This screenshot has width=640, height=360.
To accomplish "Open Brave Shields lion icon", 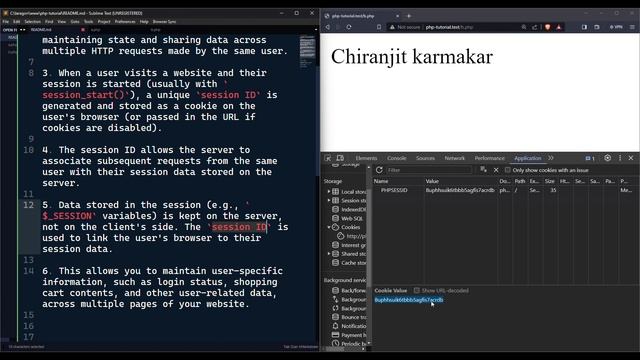I will 547,27.
